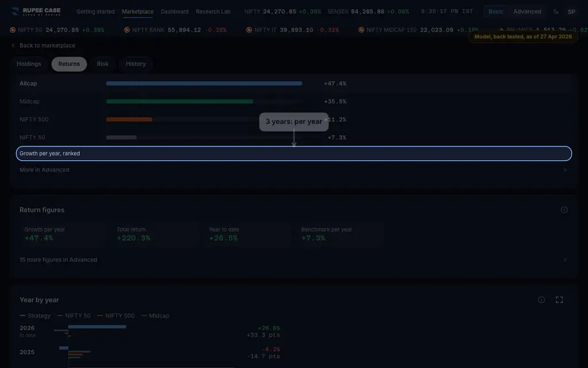The width and height of the screenshot is (588, 368).
Task: Open info icon in Return figures card
Action: point(564,210)
